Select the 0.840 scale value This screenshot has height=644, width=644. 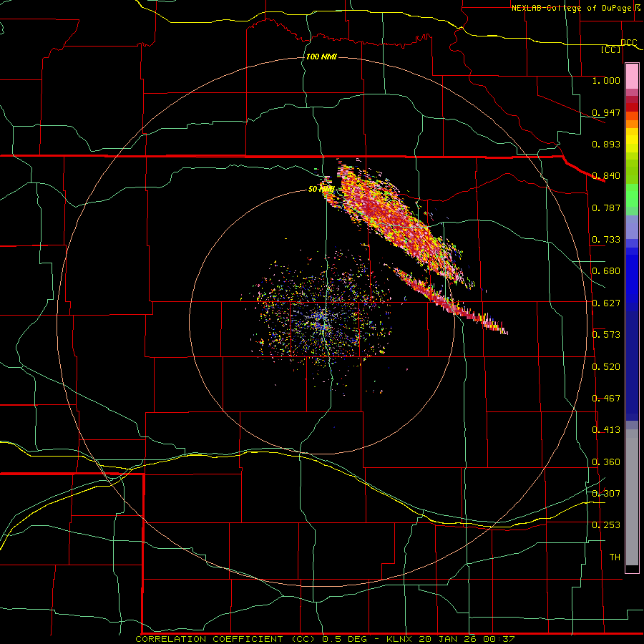(606, 176)
